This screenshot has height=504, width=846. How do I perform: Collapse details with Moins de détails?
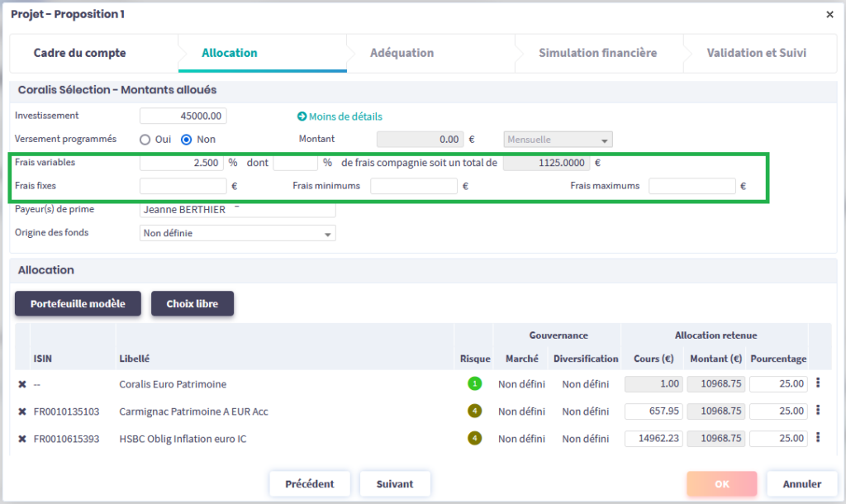coord(340,116)
